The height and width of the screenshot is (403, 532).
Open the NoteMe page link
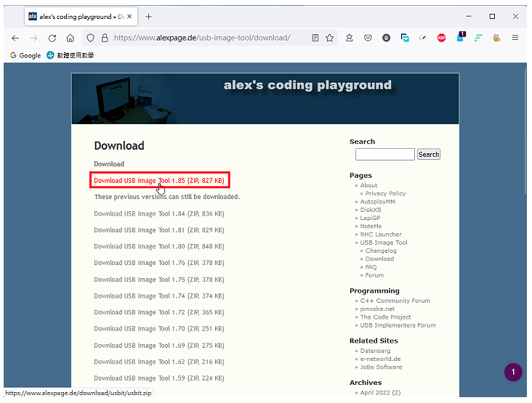371,226
